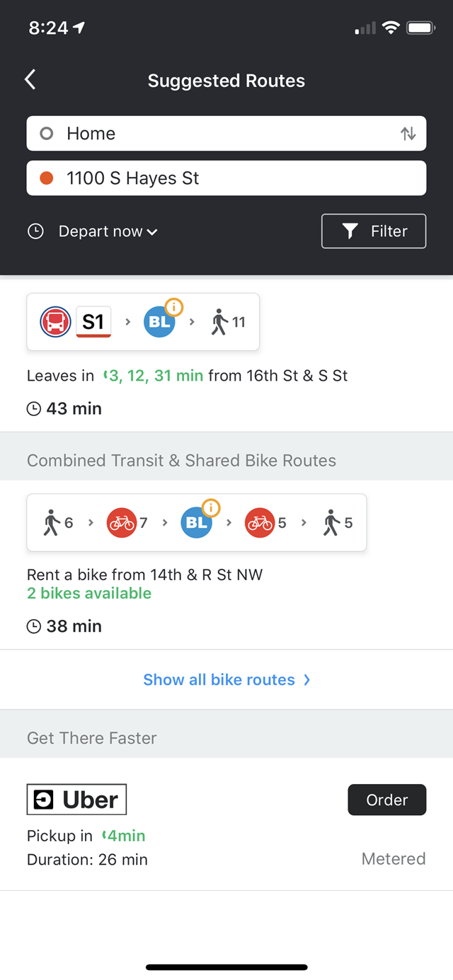Screen dimensions: 453x980
Task: Tap the clock icon beside Depart now
Action: click(x=35, y=231)
